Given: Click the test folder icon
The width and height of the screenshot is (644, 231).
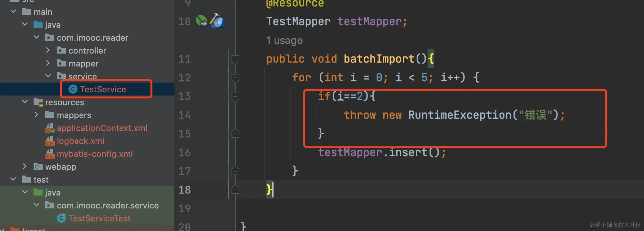Looking at the screenshot, I should click(x=26, y=179).
